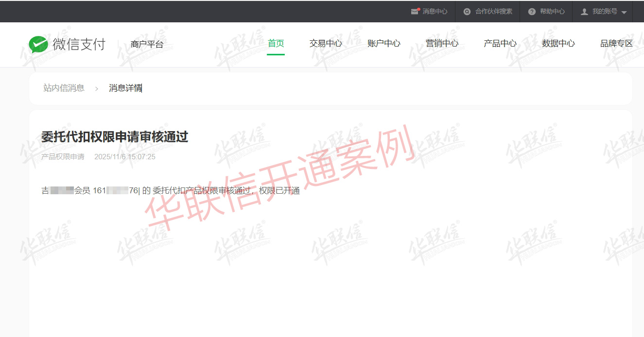
Task: Open the 品牌专区 section
Action: [x=616, y=44]
